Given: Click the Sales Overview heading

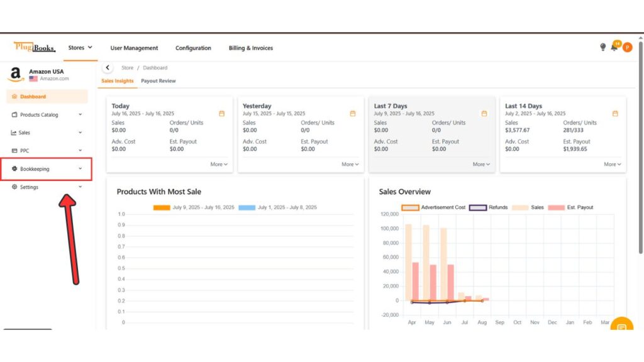Looking at the screenshot, I should 404,192.
